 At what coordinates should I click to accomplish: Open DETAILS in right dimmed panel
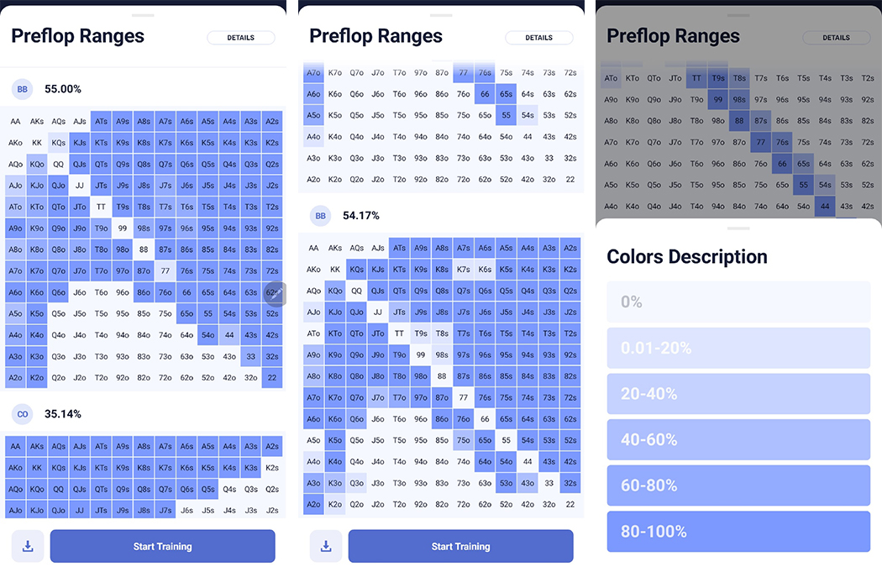click(x=836, y=38)
